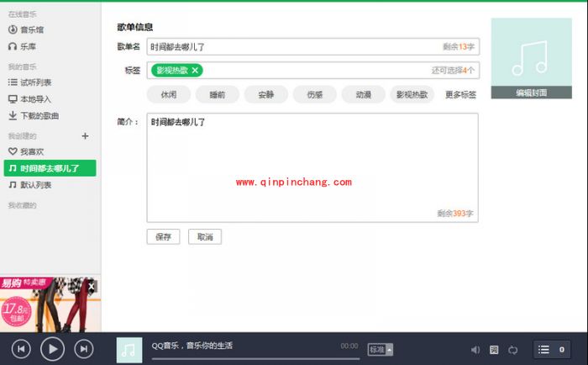Click 编辑封面 to edit cover
This screenshot has width=588, height=365.
532,93
